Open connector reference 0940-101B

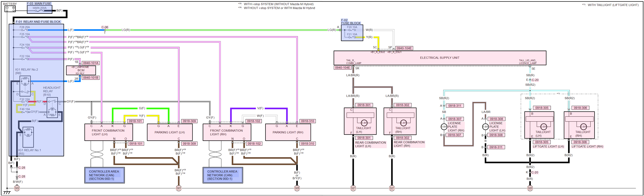pos(90,78)
